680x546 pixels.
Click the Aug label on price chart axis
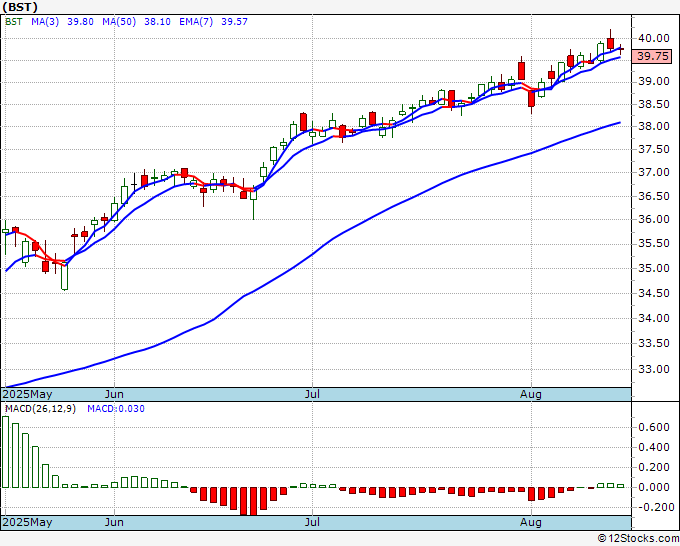[x=531, y=394]
